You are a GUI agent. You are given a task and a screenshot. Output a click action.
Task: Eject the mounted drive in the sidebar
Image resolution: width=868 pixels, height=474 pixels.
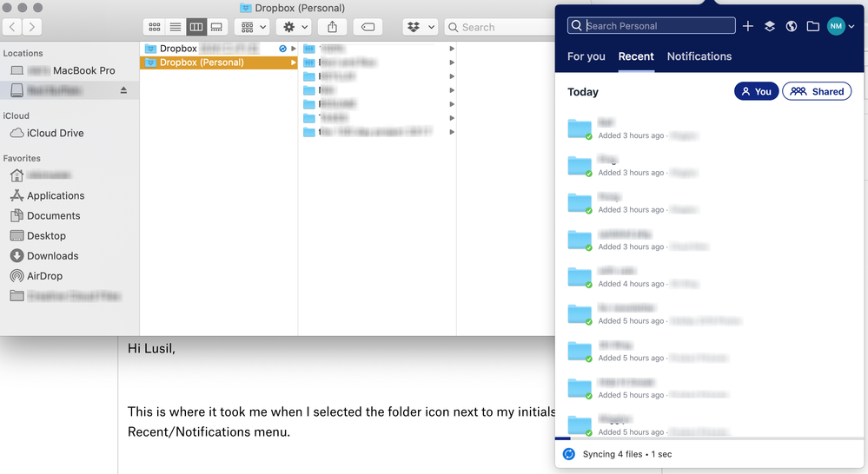[123, 90]
